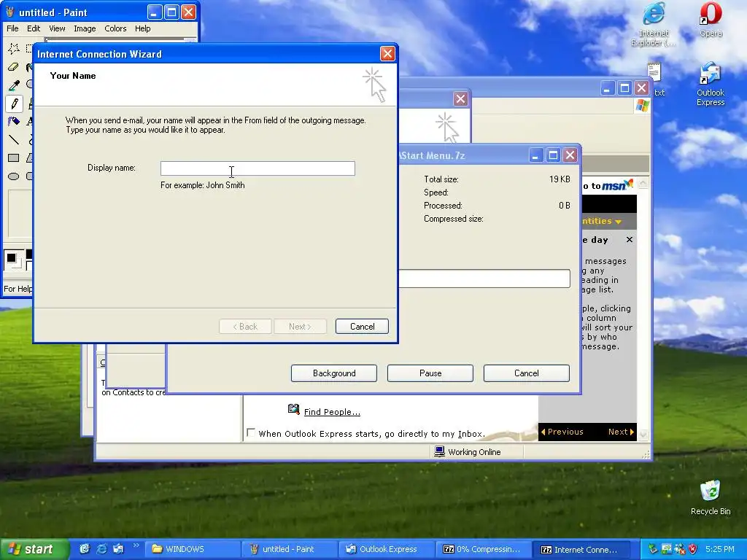
Task: Expand the quick launch chevron
Action: (x=136, y=545)
